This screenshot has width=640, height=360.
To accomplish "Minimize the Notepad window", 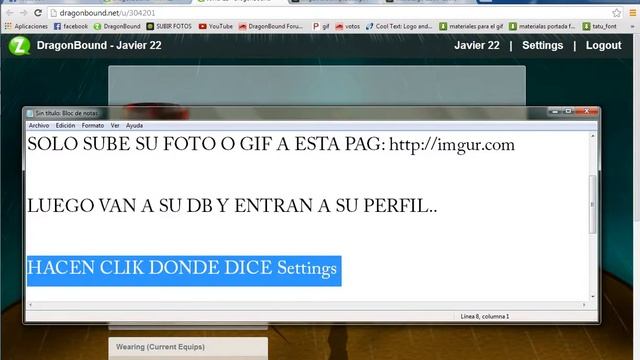I will 555,111.
